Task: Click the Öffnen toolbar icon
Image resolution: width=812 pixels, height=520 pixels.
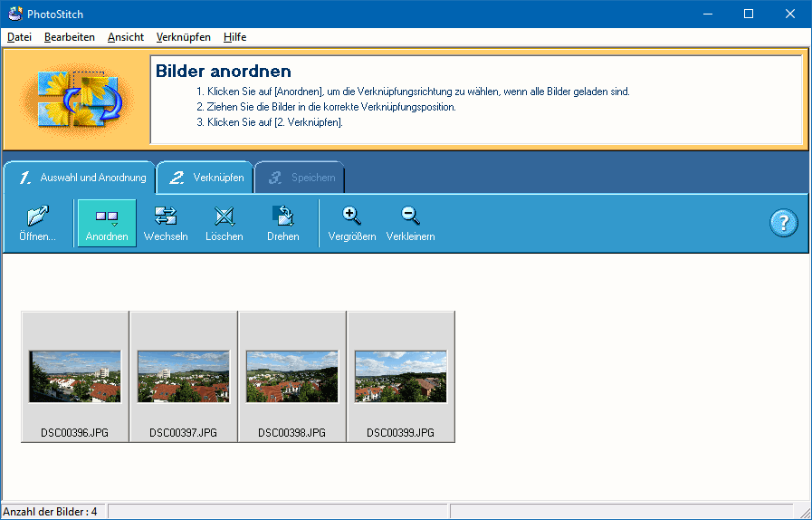Action: click(37, 223)
